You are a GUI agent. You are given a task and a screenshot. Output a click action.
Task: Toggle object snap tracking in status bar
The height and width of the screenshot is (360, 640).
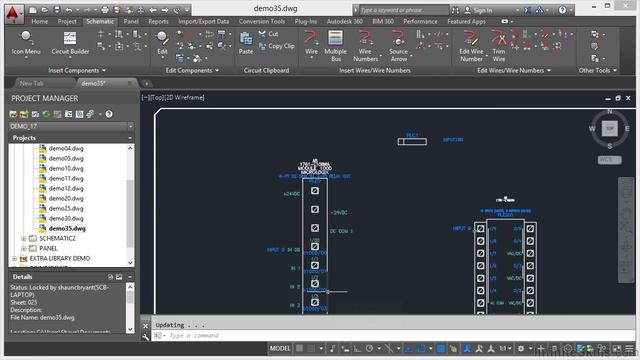(x=409, y=349)
